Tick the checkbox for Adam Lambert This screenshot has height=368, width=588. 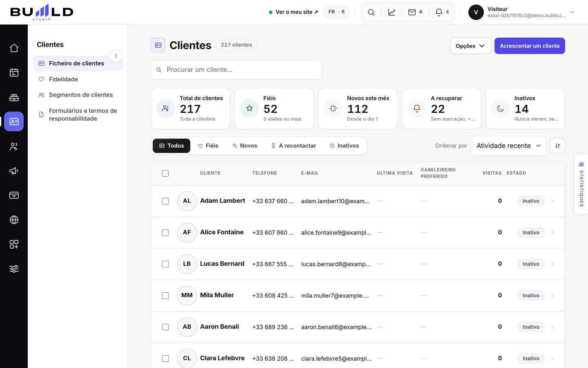pyautogui.click(x=165, y=201)
